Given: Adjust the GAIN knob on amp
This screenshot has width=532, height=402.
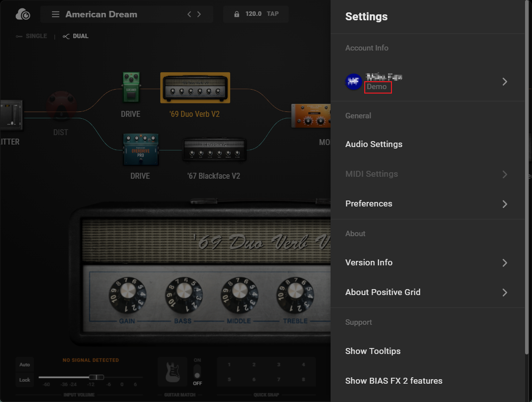Looking at the screenshot, I should click(x=128, y=295).
